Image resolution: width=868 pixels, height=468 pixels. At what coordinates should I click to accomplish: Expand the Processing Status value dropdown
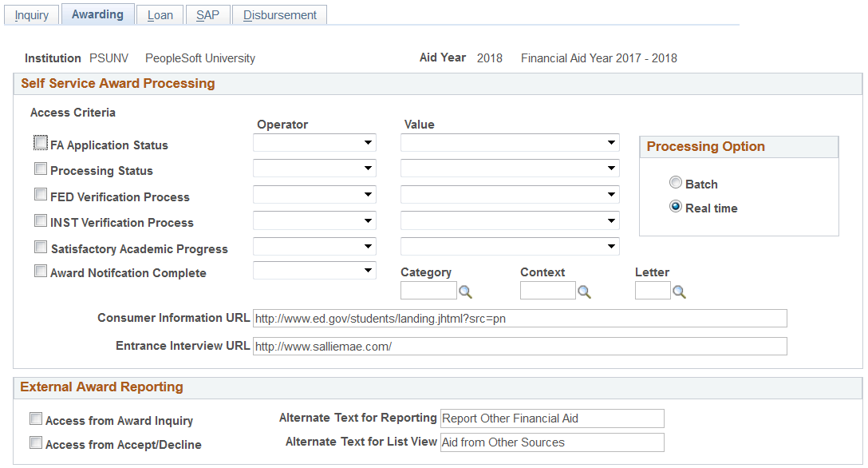click(x=510, y=169)
